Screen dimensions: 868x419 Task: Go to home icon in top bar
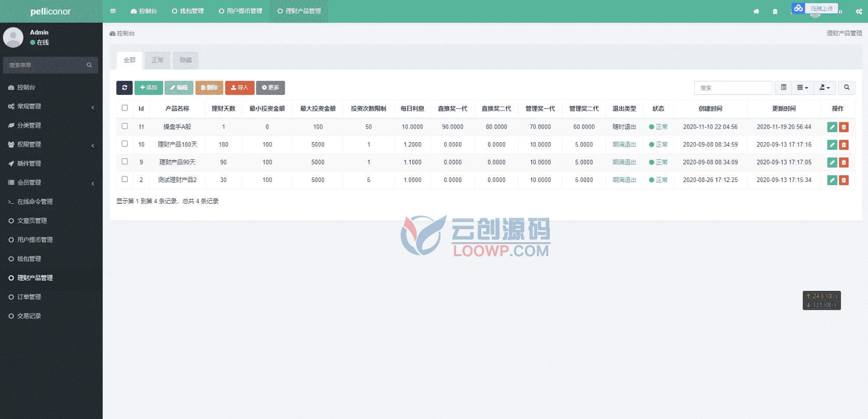pos(756,11)
